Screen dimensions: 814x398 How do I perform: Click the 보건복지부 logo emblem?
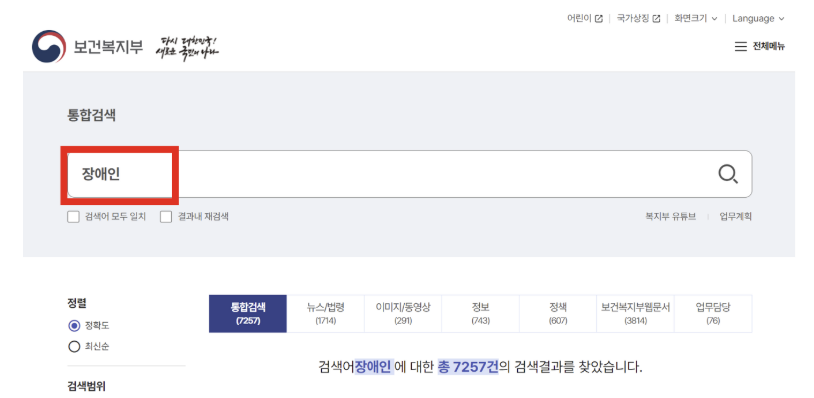(48, 47)
